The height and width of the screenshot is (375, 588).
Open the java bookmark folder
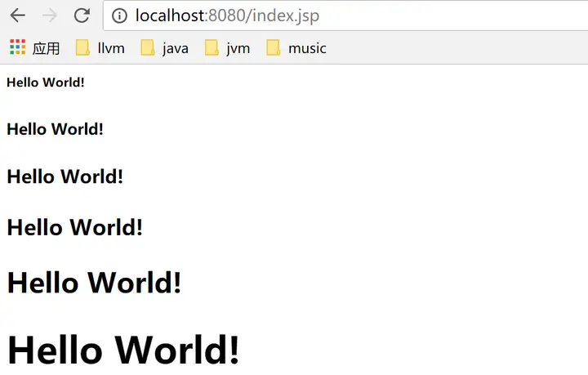coord(165,48)
